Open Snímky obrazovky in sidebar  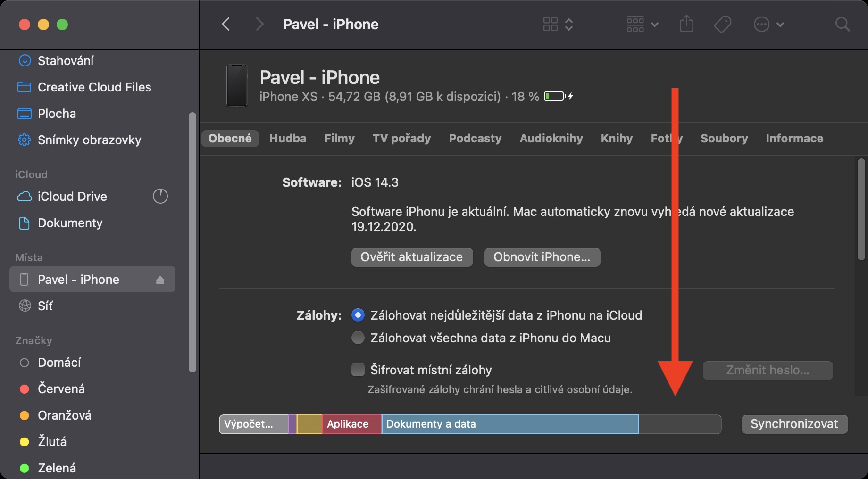89,140
